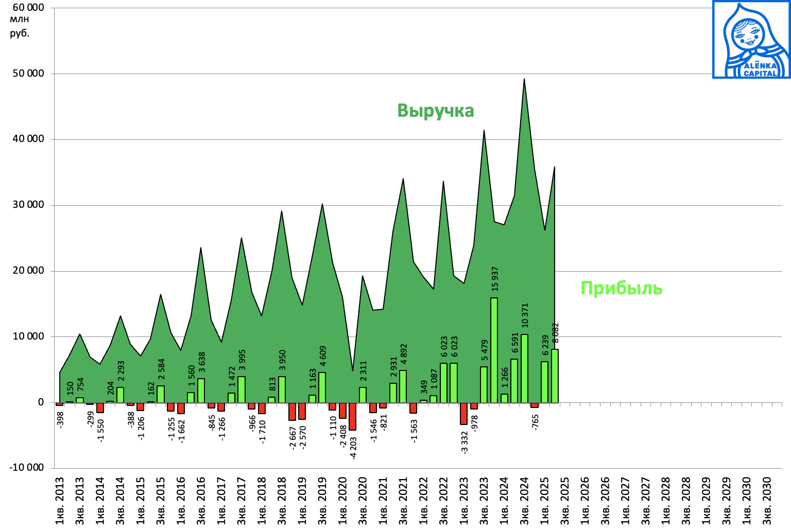791x532 pixels.
Task: Click the last profit bar labeled 8 082
Action: [555, 376]
